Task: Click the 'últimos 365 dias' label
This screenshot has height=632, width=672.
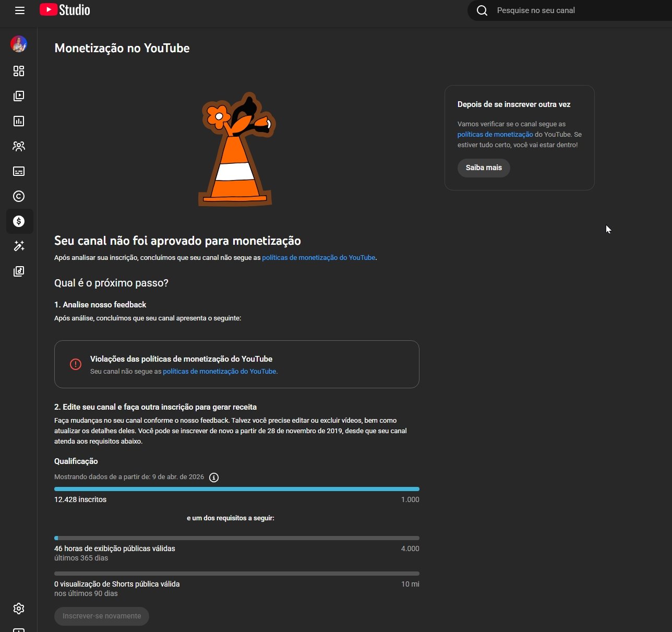Action: [x=81, y=558]
